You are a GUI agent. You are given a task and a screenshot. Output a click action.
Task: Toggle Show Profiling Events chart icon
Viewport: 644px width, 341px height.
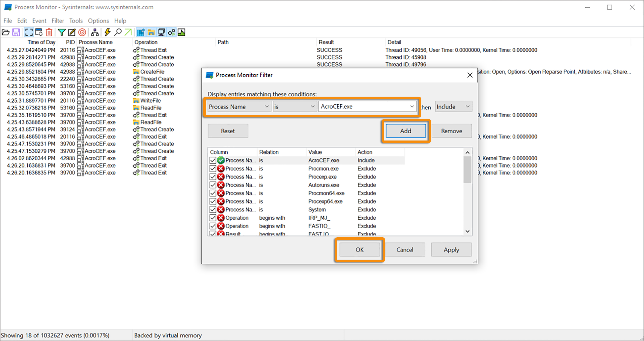182,32
